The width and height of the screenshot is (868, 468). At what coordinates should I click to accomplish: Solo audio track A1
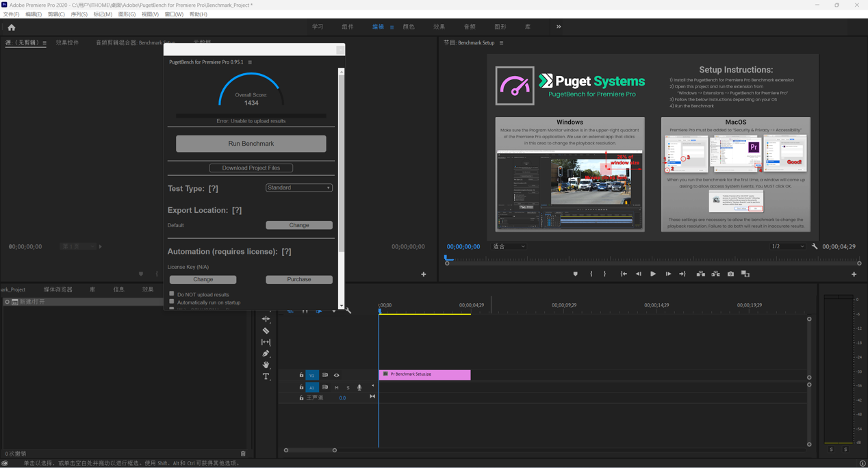tap(348, 388)
